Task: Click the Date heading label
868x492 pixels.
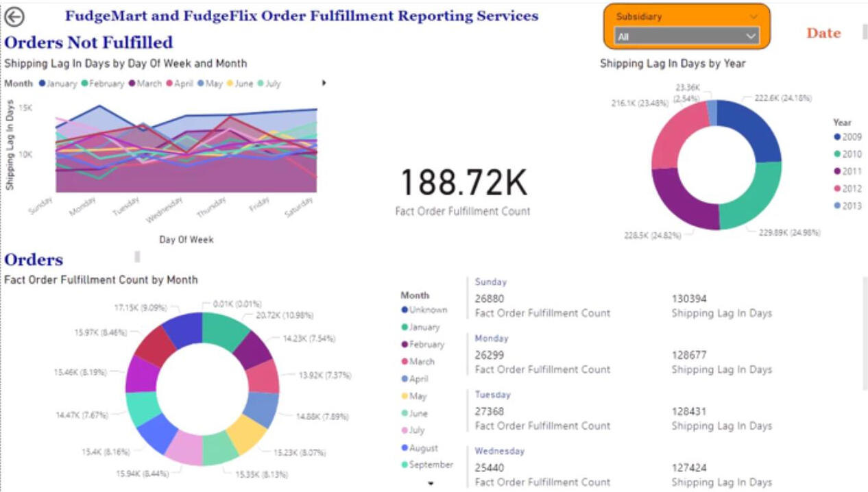Action: [823, 34]
